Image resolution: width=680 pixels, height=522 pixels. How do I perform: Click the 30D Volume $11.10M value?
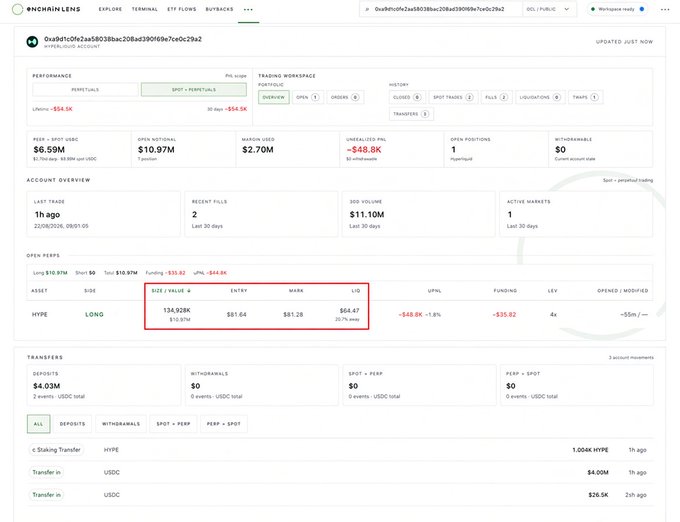(x=367, y=215)
